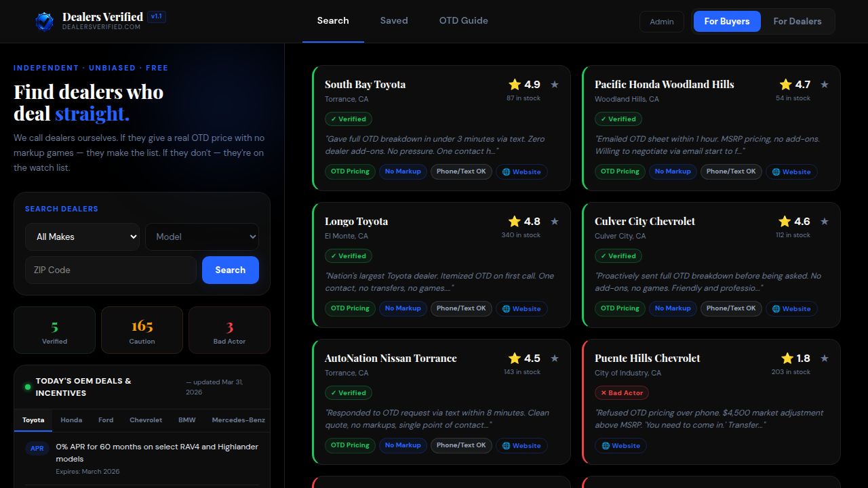
Task: Switch to For Dealers mode
Action: (x=797, y=21)
